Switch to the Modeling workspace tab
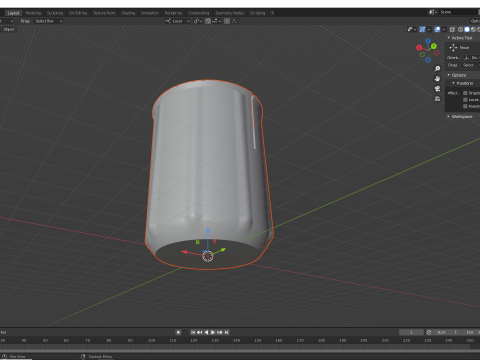Image resolution: width=480 pixels, height=360 pixels. click(33, 13)
